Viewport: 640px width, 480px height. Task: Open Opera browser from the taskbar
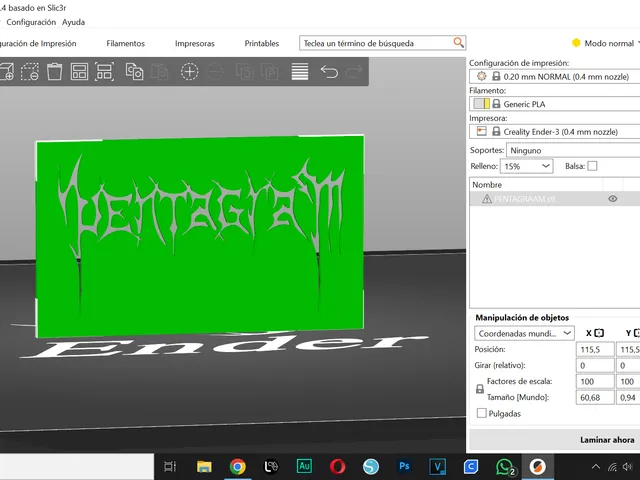click(337, 467)
